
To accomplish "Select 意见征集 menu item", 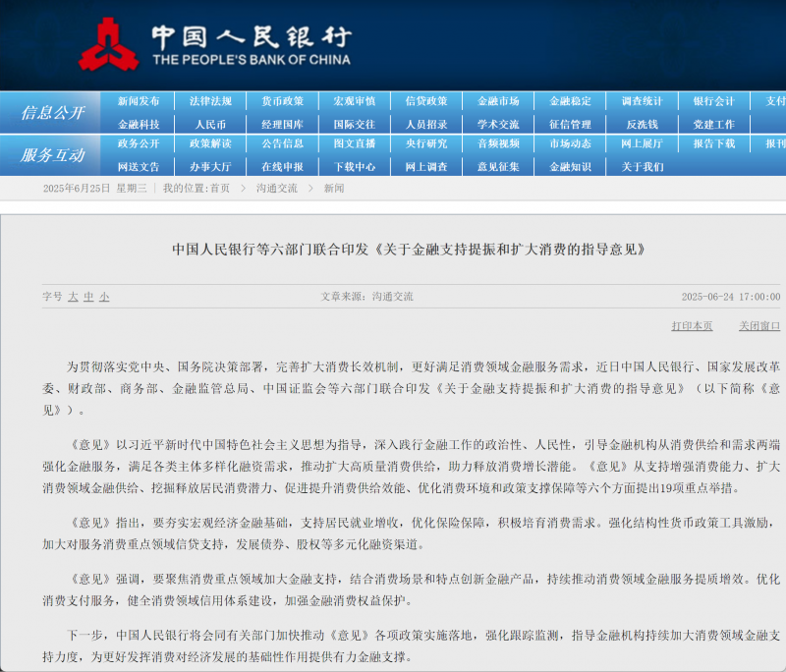I will coord(498,167).
